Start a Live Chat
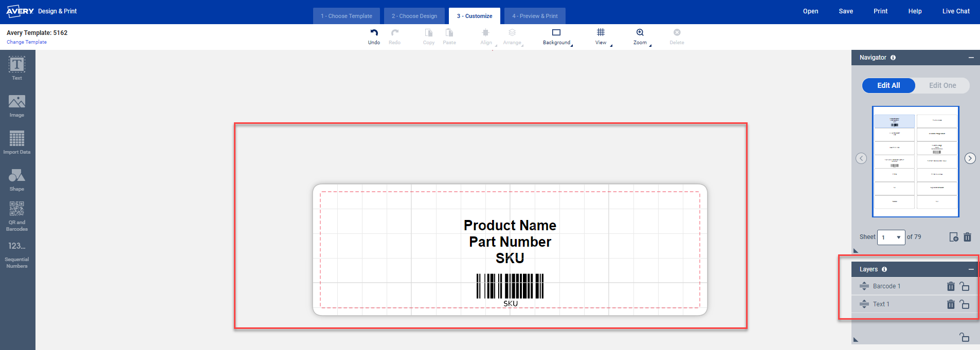Screen dimensions: 980x350 pyautogui.click(x=956, y=11)
